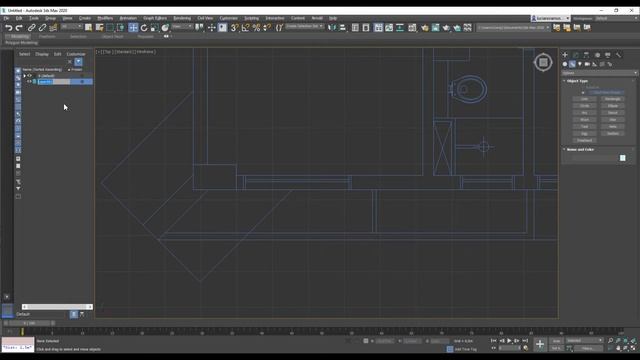Toggle visibility eye of 0 (default) layer

tap(29, 76)
